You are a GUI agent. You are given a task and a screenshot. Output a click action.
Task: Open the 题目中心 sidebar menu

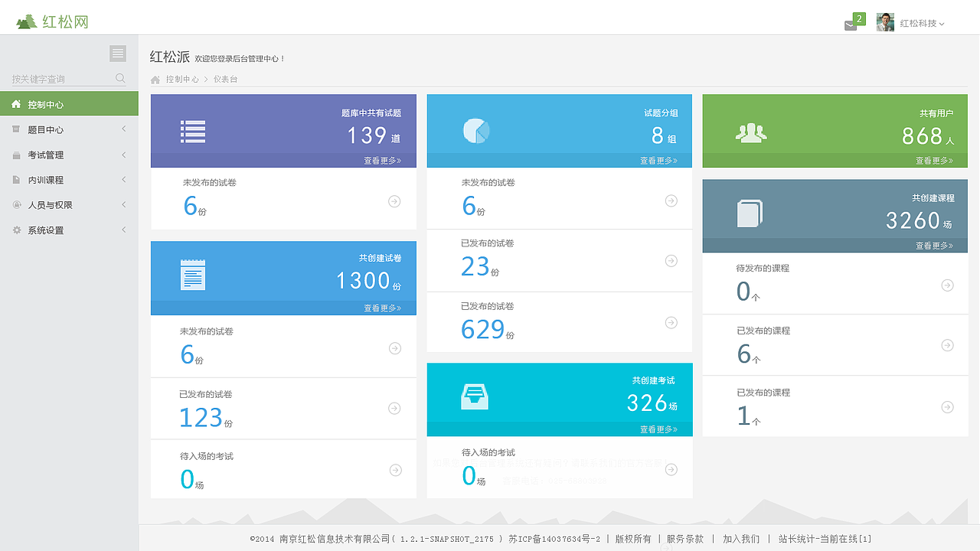pos(69,129)
